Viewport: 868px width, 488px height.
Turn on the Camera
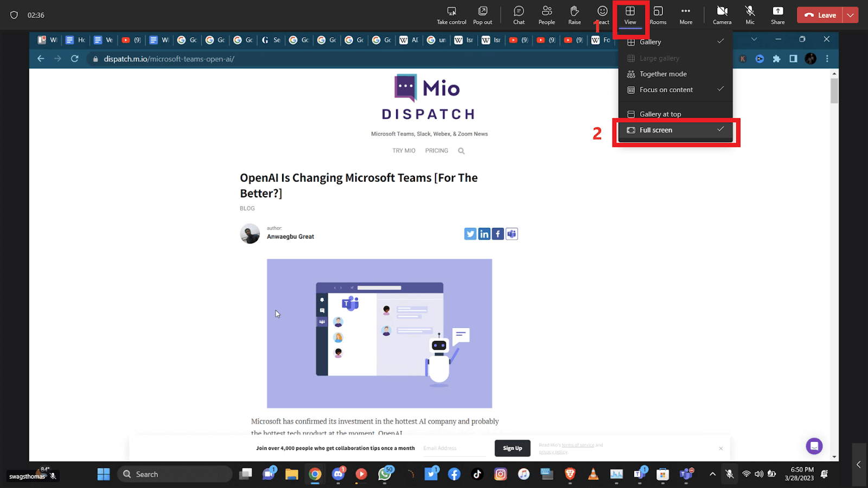[x=722, y=15]
